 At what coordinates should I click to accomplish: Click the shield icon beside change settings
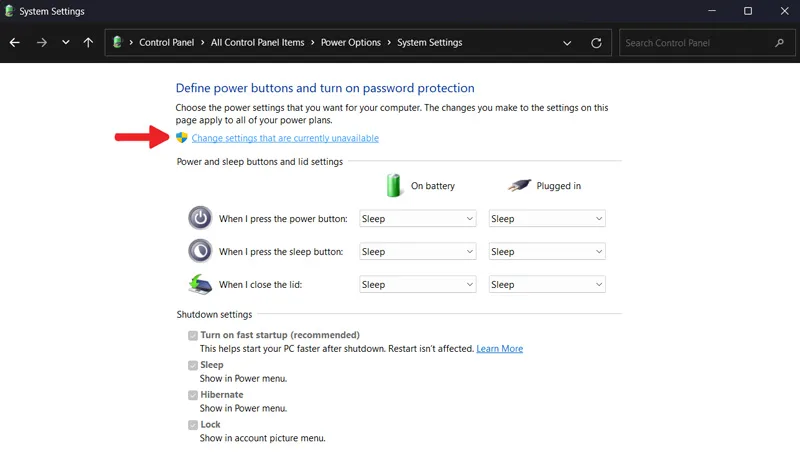pyautogui.click(x=182, y=138)
